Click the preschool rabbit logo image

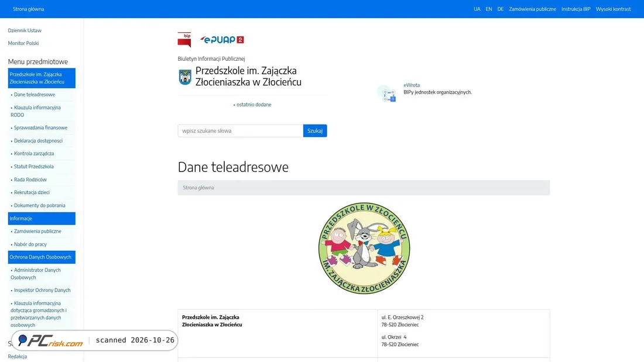pyautogui.click(x=364, y=249)
